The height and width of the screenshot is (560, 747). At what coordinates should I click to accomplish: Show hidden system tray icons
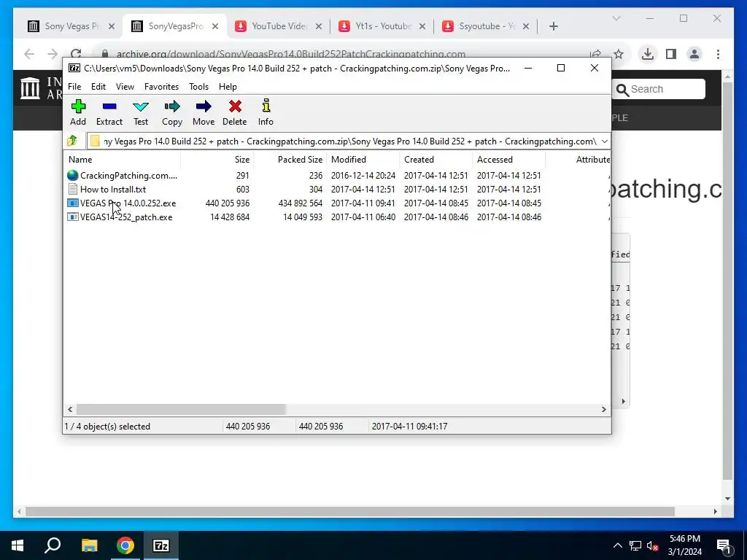pyautogui.click(x=617, y=545)
